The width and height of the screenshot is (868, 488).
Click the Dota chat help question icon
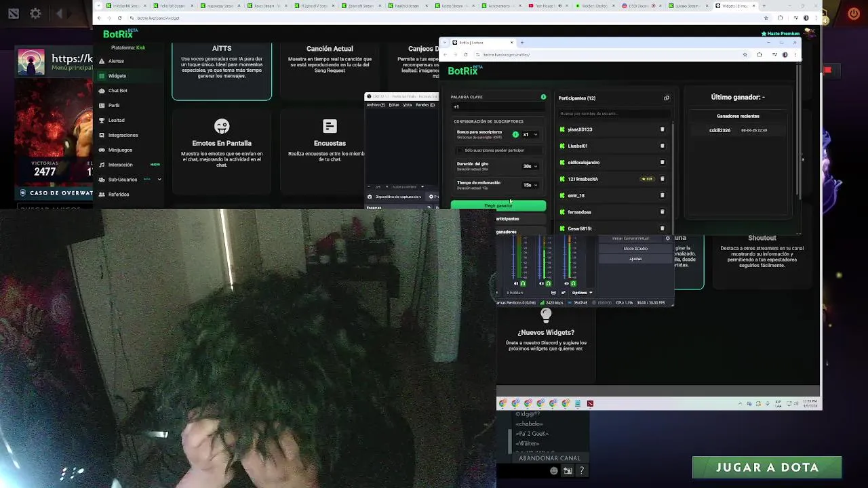(x=581, y=470)
